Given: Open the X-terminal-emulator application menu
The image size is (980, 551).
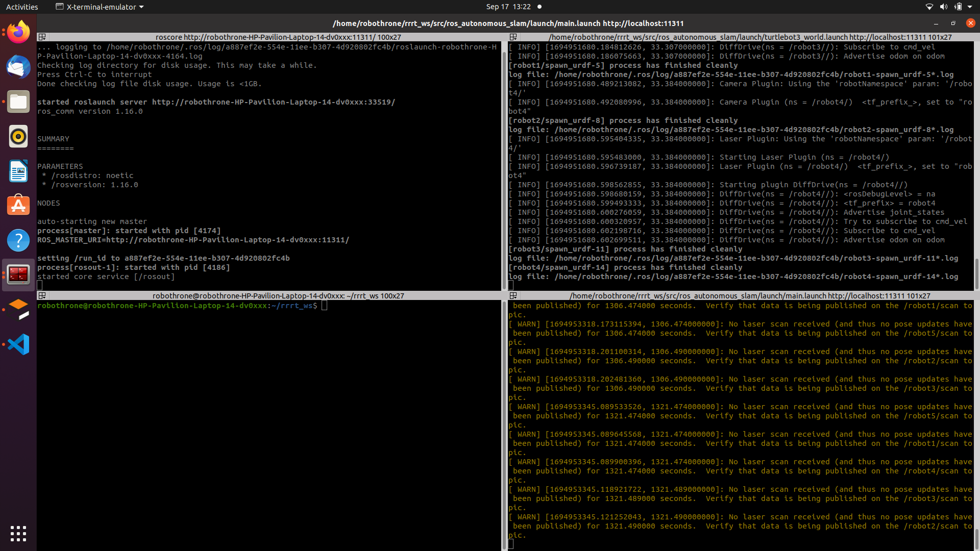Looking at the screenshot, I should [x=99, y=7].
